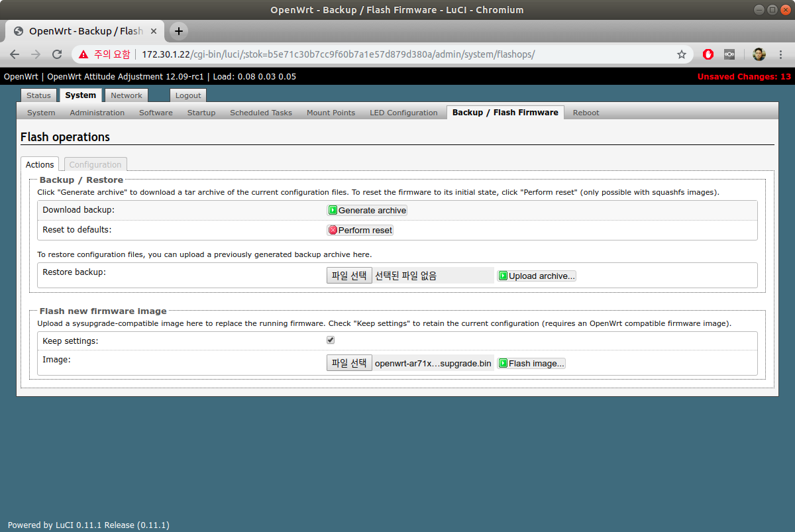Open the red ad-blocker extension icon
This screenshot has width=795, height=532.
708,54
